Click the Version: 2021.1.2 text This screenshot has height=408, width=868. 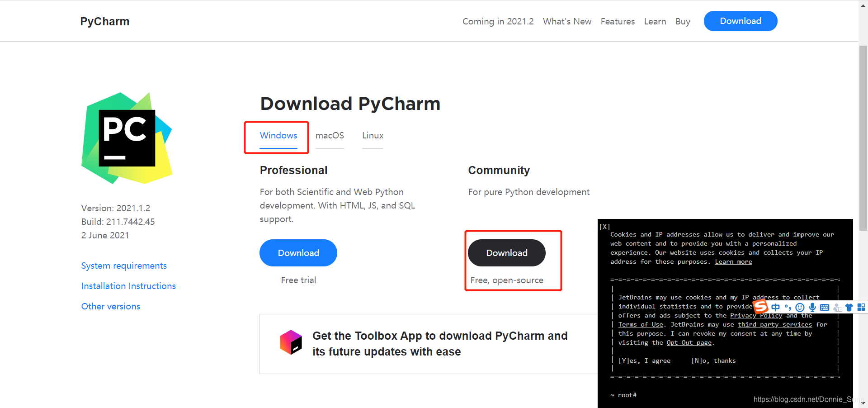point(116,208)
